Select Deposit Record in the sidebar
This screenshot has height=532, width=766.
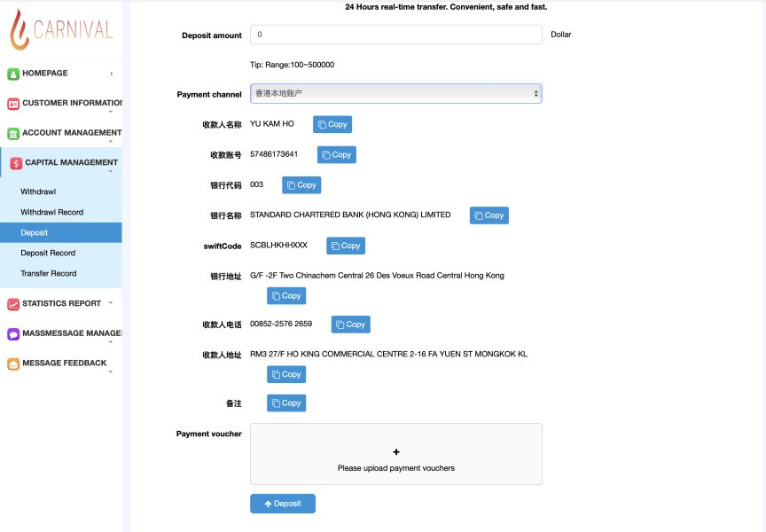pyautogui.click(x=48, y=253)
